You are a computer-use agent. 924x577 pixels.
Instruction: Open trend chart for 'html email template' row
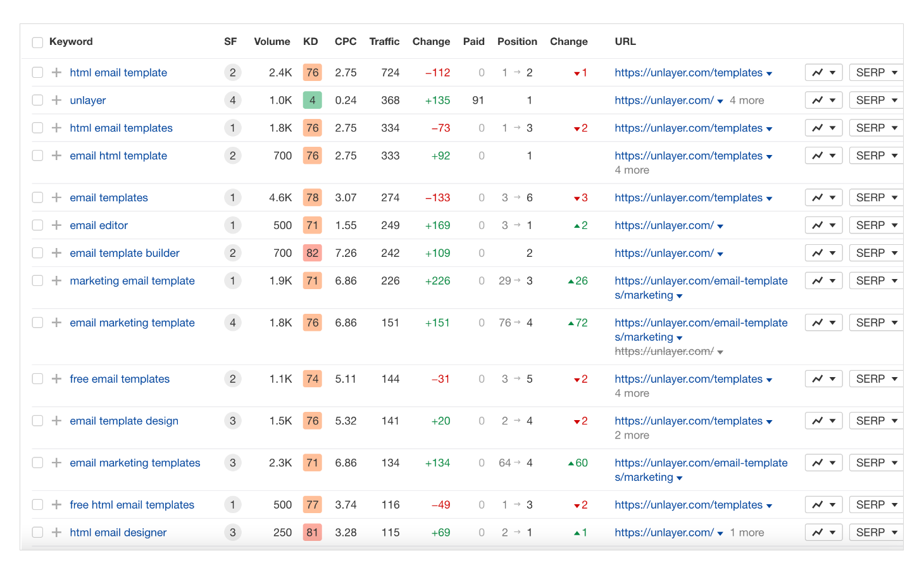click(823, 73)
